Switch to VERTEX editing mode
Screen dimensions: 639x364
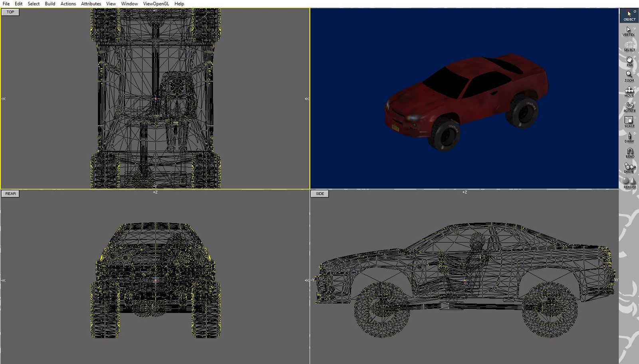pyautogui.click(x=628, y=32)
